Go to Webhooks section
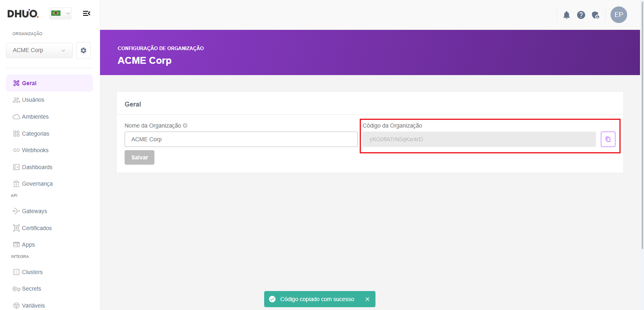The image size is (644, 310). coord(35,150)
